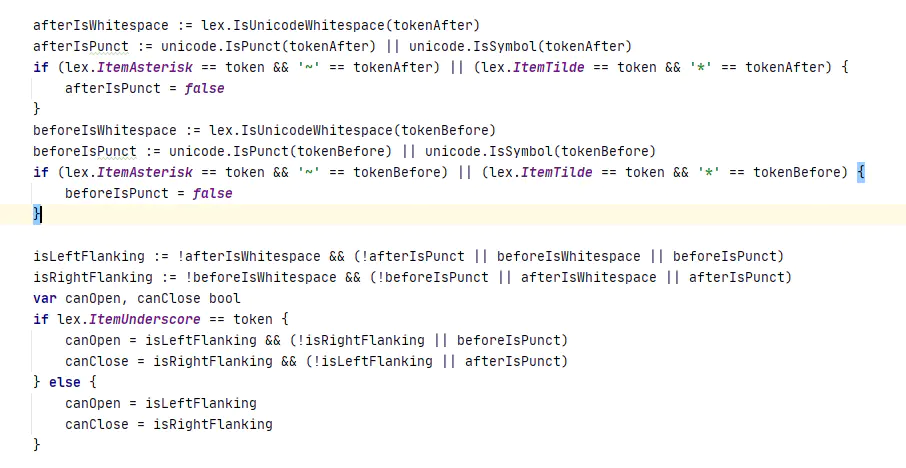Click 'canOpen = isLeftFlanking' in else block
The image size is (906, 468).
pyautogui.click(x=161, y=403)
